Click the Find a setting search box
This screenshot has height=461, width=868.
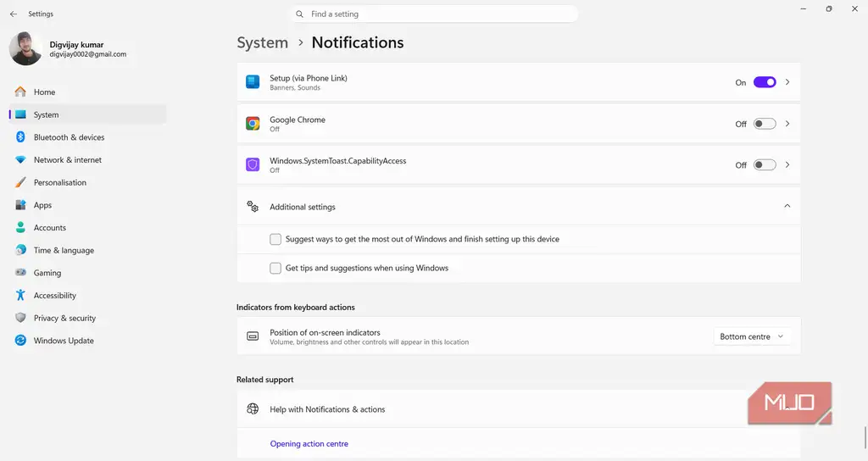tap(433, 14)
